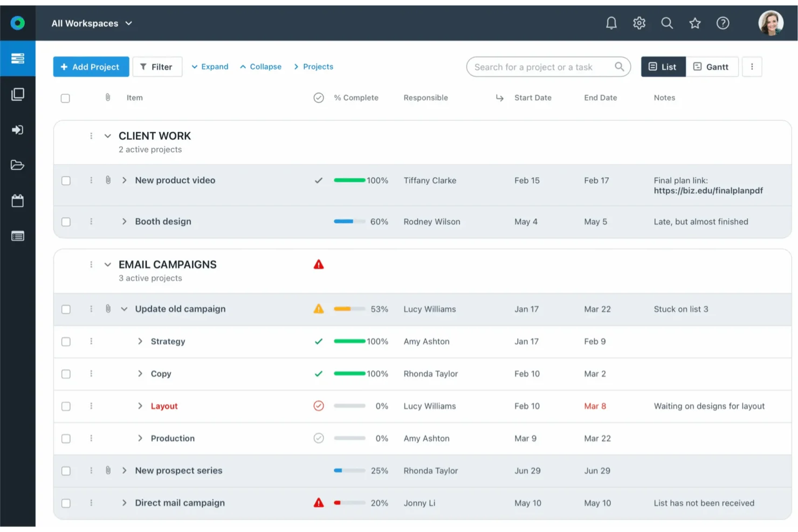Open projects via the folder icon in sidebar
798x532 pixels.
[x=18, y=165]
